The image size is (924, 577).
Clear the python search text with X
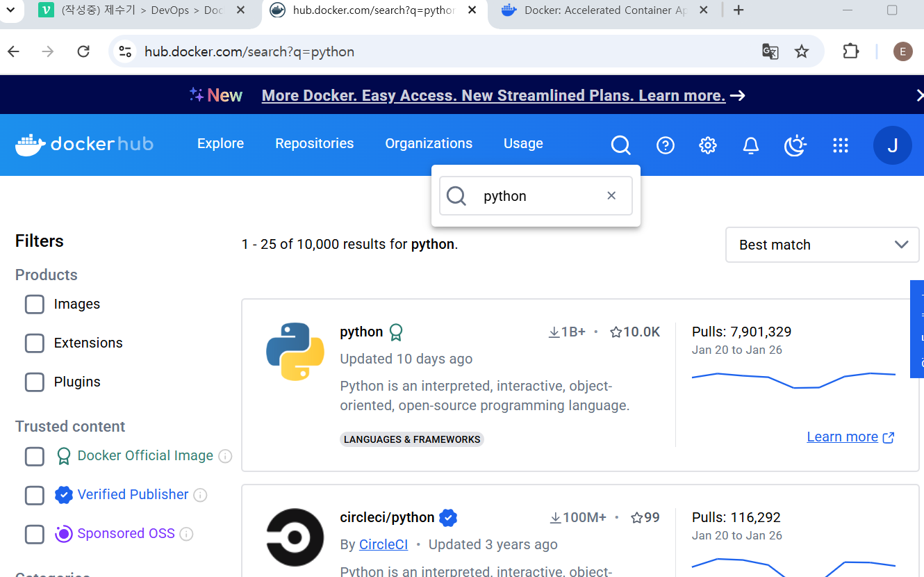click(611, 196)
